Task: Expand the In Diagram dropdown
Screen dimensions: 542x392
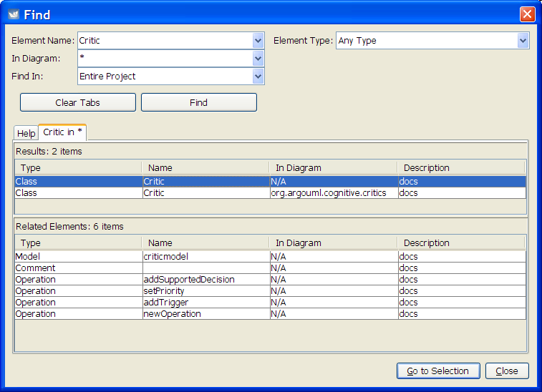Action: point(258,59)
